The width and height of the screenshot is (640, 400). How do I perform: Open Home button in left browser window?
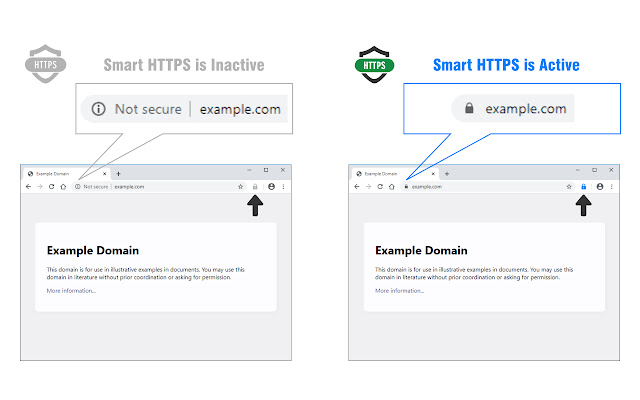click(63, 187)
